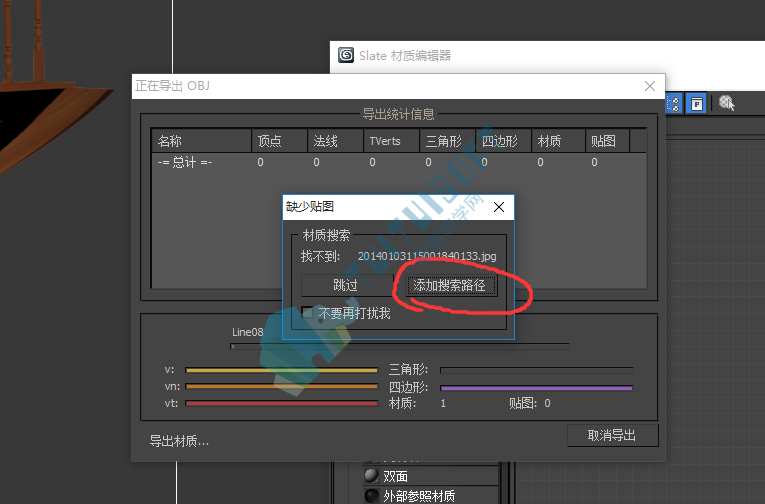Click the empty 三角形 progress bar
Viewport: 765px width, 504px height.
(537, 370)
